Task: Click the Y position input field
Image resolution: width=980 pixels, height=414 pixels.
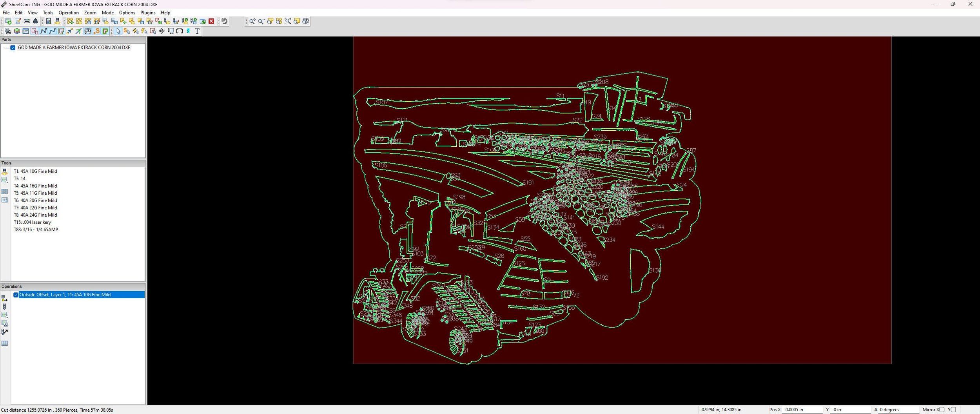Action: 850,410
